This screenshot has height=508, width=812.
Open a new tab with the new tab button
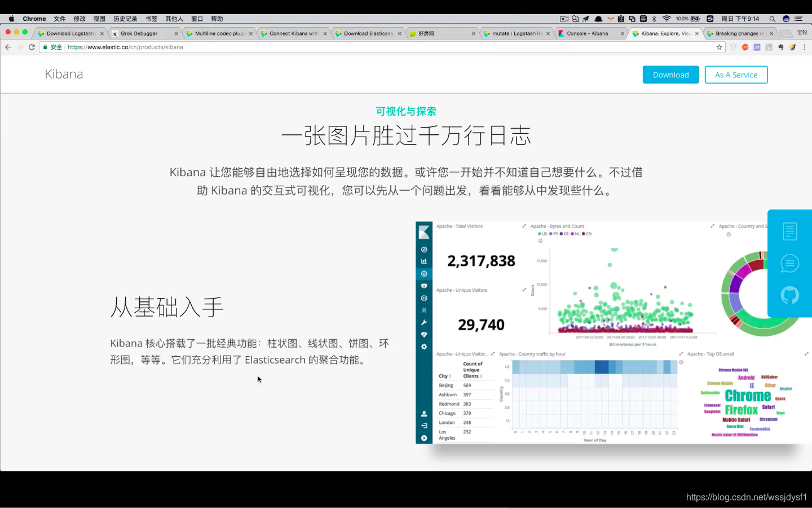(x=785, y=34)
